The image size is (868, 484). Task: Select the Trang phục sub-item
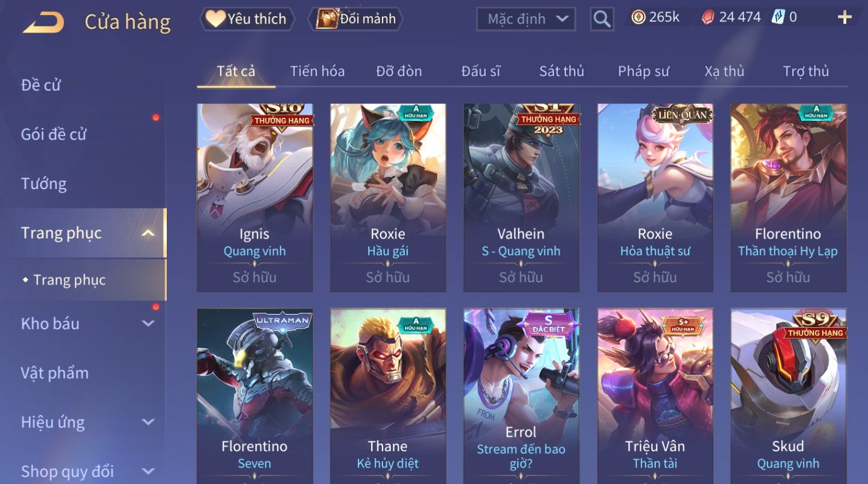(69, 280)
